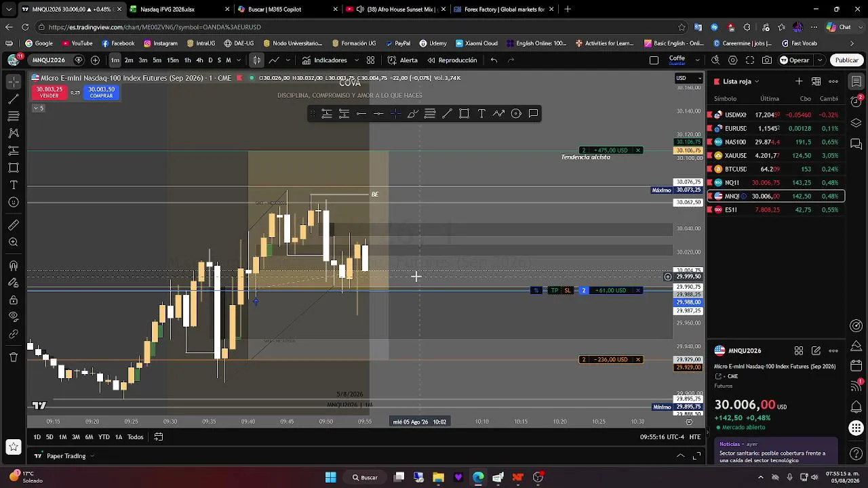
Task: Select the ruler measure tool
Action: click(14, 225)
